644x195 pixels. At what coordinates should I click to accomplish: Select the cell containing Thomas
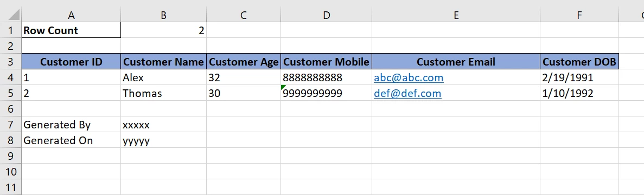click(x=163, y=93)
